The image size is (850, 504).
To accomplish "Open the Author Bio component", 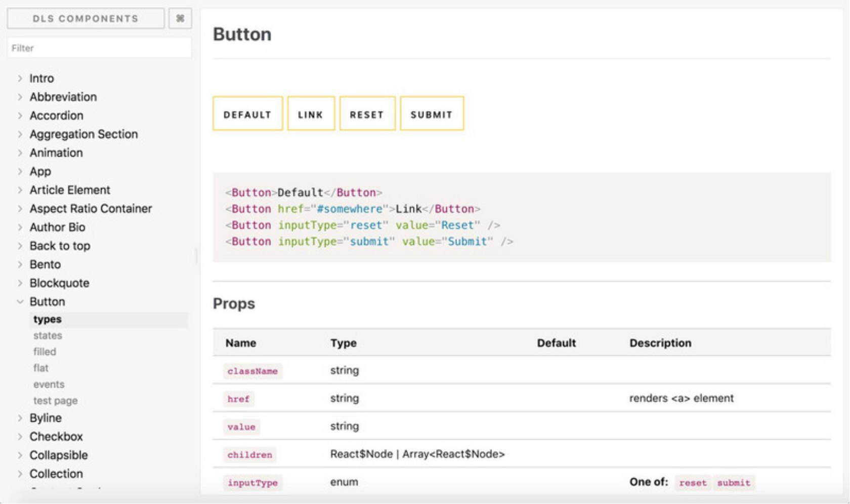I will [57, 227].
